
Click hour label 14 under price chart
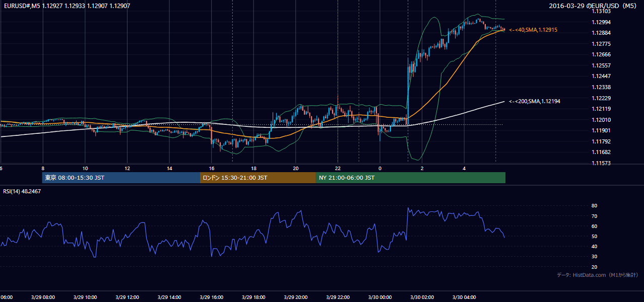[169, 168]
